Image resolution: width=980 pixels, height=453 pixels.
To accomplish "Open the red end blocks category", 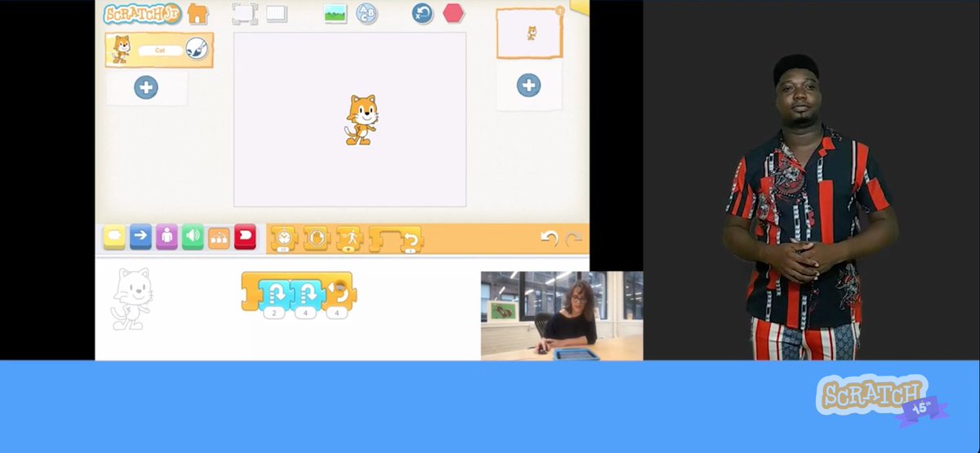I will [245, 237].
